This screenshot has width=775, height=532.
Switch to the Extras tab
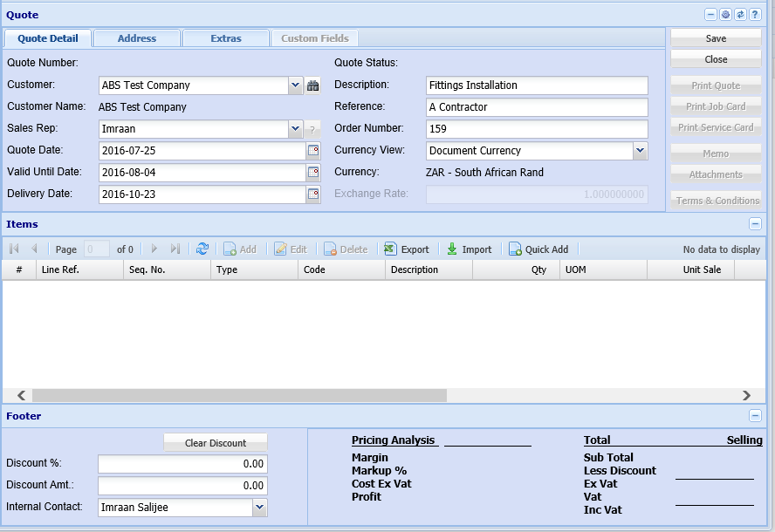(x=226, y=38)
